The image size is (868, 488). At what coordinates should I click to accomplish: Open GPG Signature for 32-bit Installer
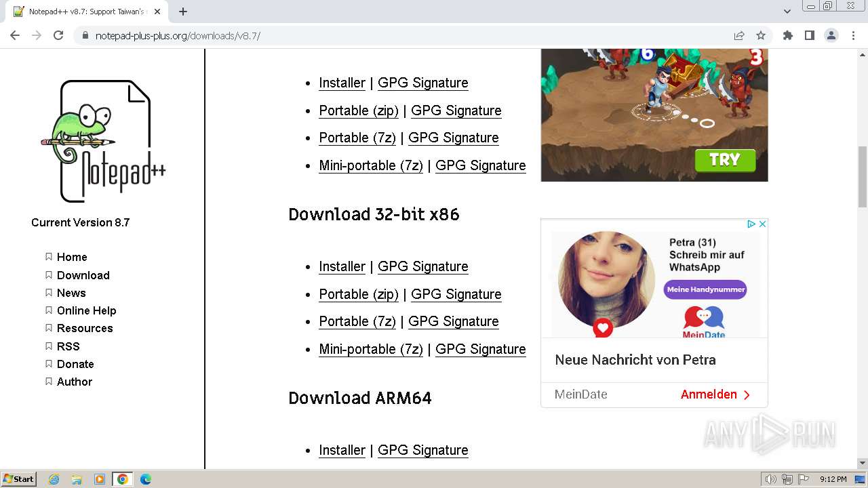point(422,266)
